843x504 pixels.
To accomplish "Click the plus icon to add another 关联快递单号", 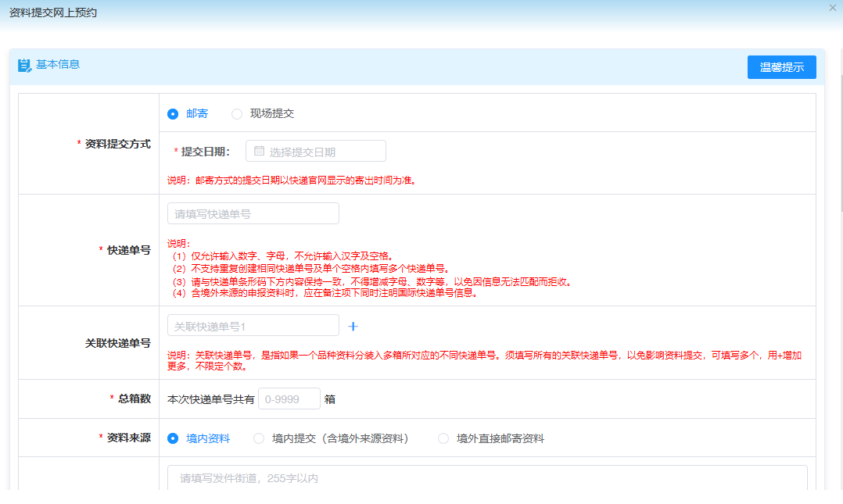I will (353, 325).
